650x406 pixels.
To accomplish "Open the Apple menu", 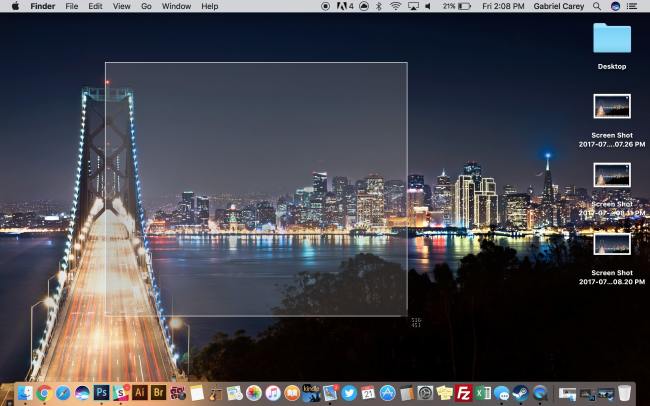I will 15,6.
